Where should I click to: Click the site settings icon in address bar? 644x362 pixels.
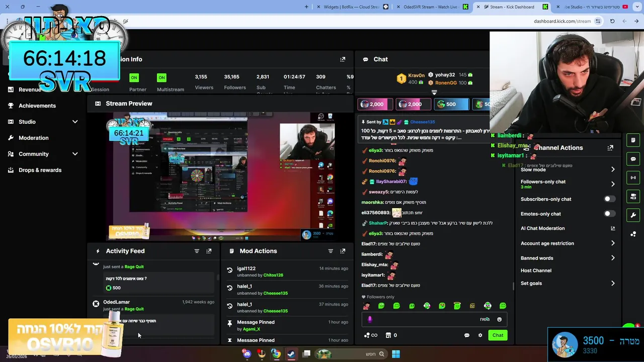click(598, 21)
